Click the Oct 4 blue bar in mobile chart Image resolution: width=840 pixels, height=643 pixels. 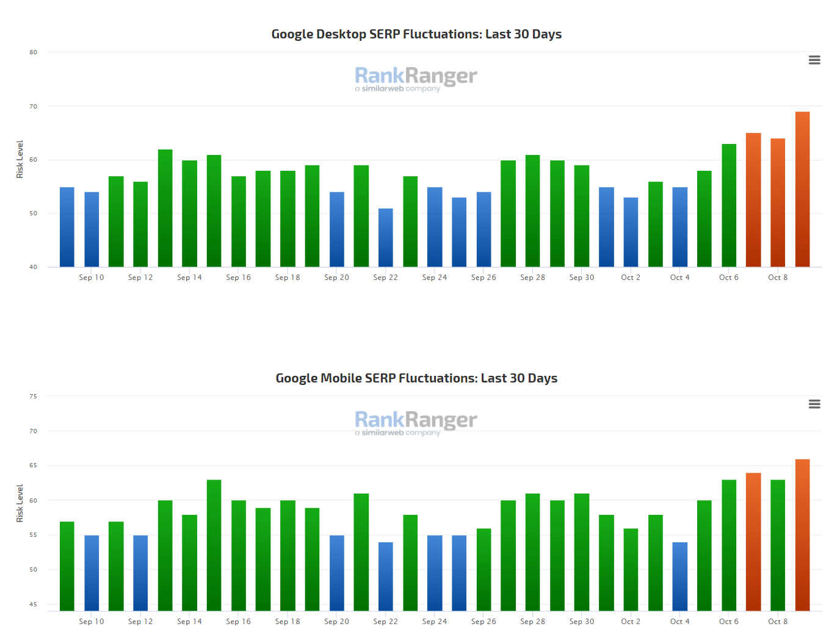679,577
